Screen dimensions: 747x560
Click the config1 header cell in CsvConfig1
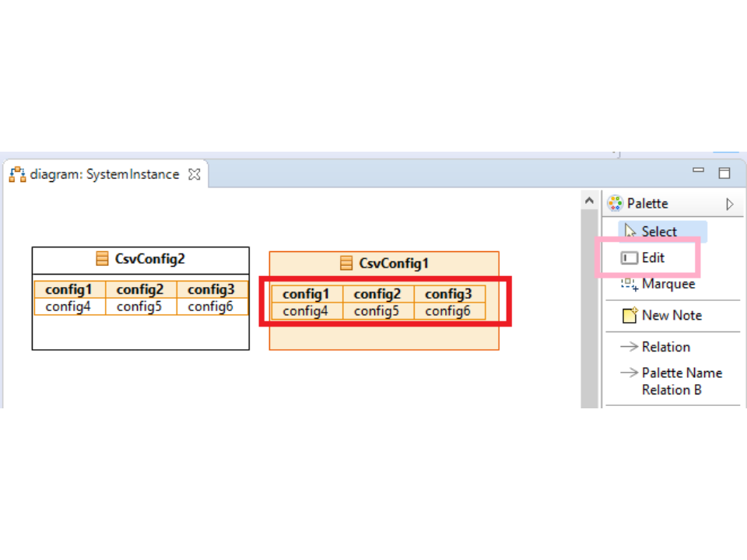pos(306,294)
